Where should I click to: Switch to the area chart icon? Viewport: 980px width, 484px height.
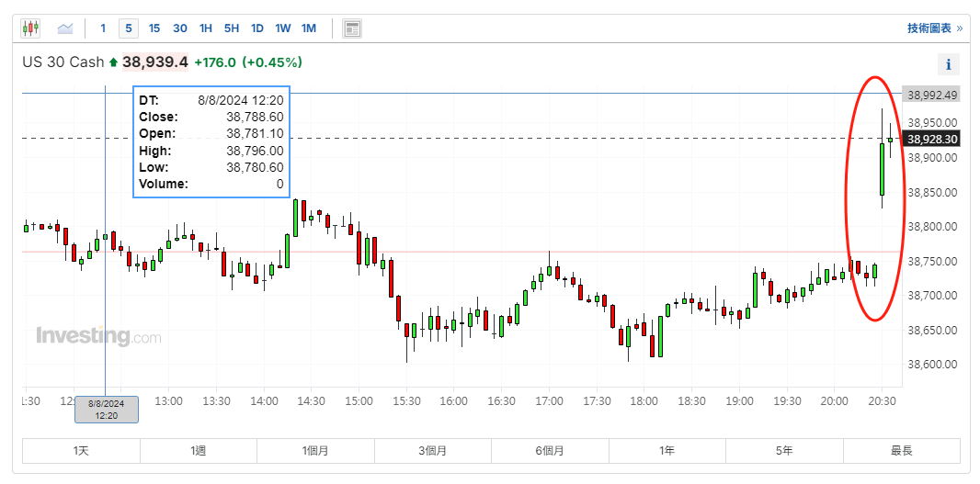65,28
